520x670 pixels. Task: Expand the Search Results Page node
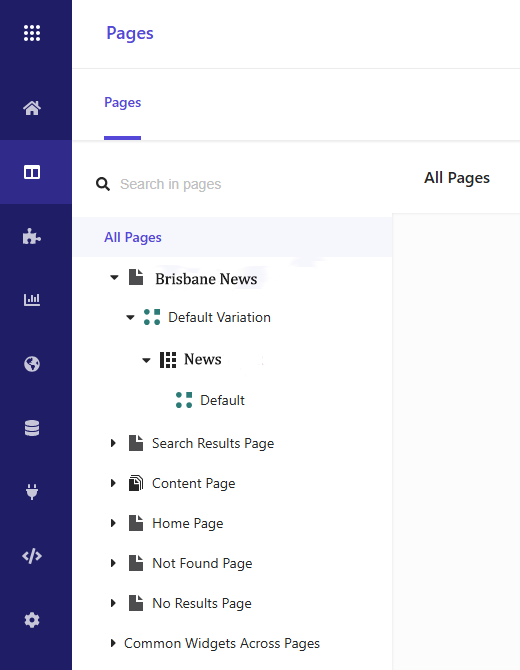tap(113, 443)
